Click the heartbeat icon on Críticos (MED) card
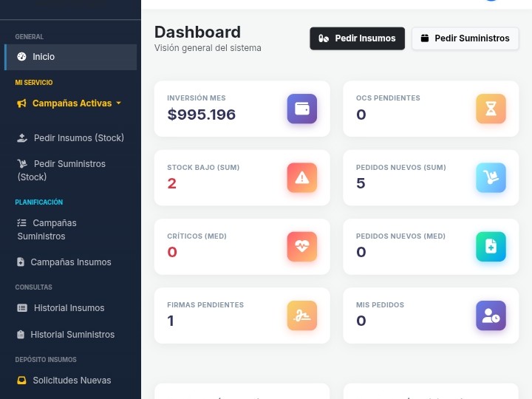This screenshot has height=399, width=532. coord(301,247)
